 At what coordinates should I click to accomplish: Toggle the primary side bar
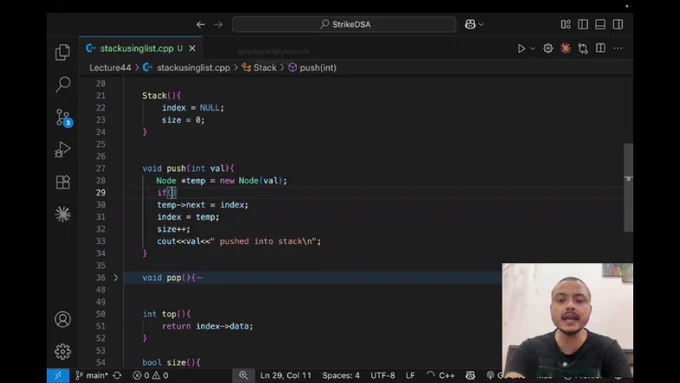[583, 24]
